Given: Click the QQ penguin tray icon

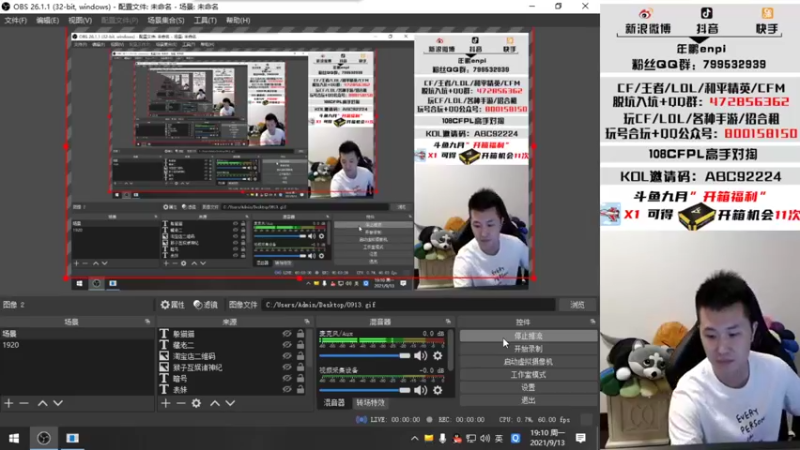Looking at the screenshot, I should (x=457, y=438).
